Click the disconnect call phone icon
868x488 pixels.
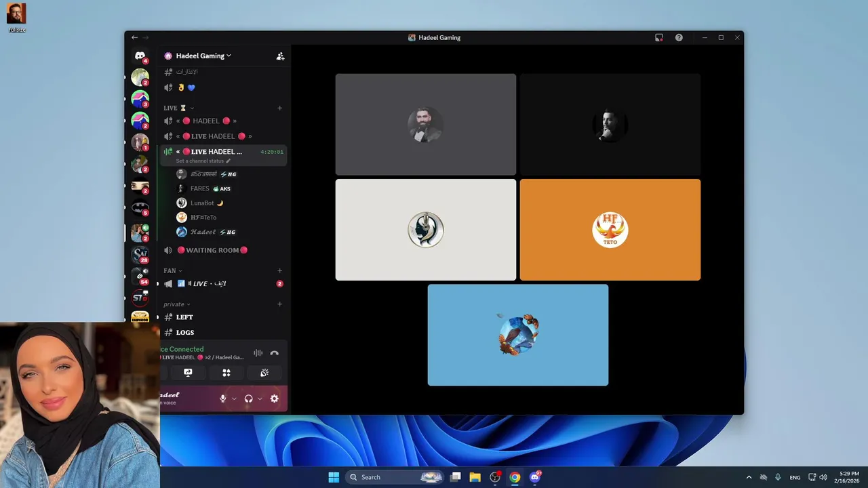click(x=274, y=353)
